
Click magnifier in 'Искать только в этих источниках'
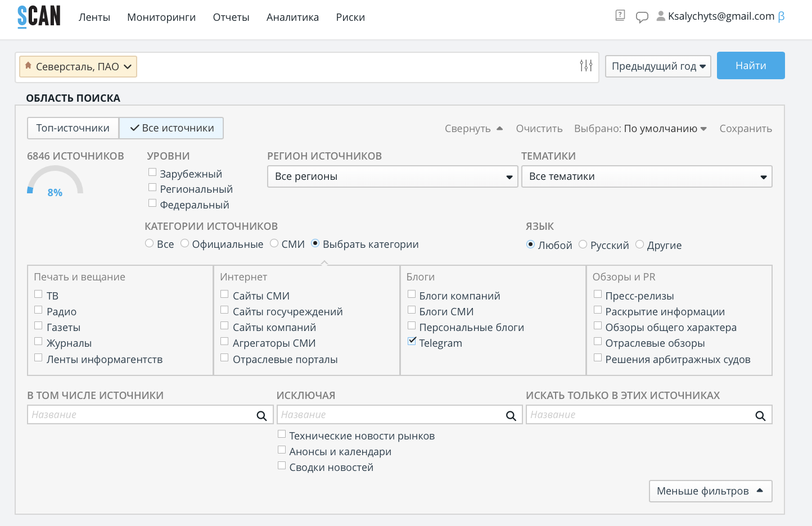(x=760, y=415)
